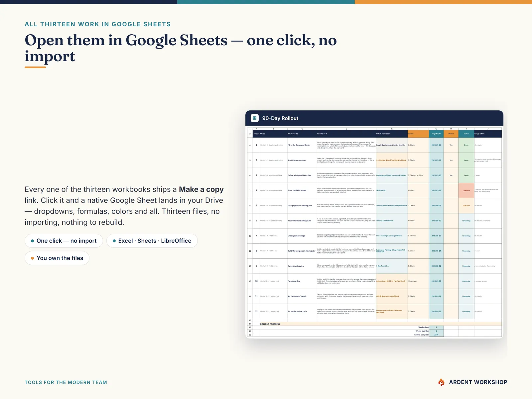Click the red 'Overdue' status cell
This screenshot has width=532, height=399.
coord(466,191)
